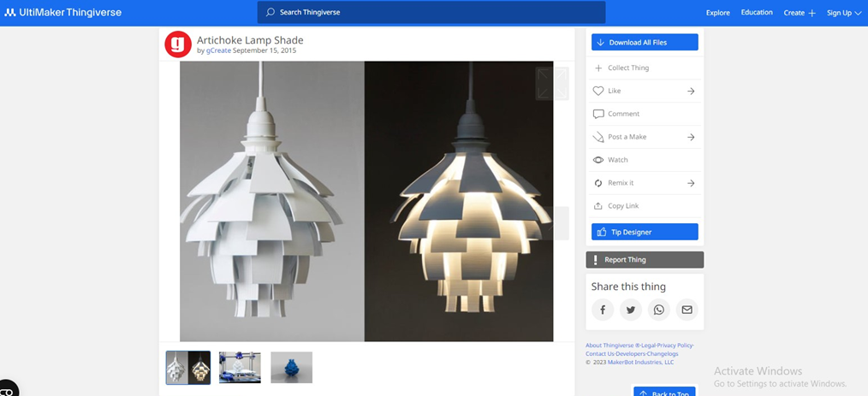Click the Comment label
Image resolution: width=868 pixels, height=396 pixels.
[623, 114]
